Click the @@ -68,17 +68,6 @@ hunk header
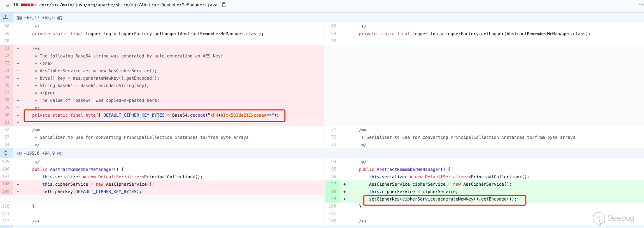The image size is (644, 228). click(x=39, y=18)
